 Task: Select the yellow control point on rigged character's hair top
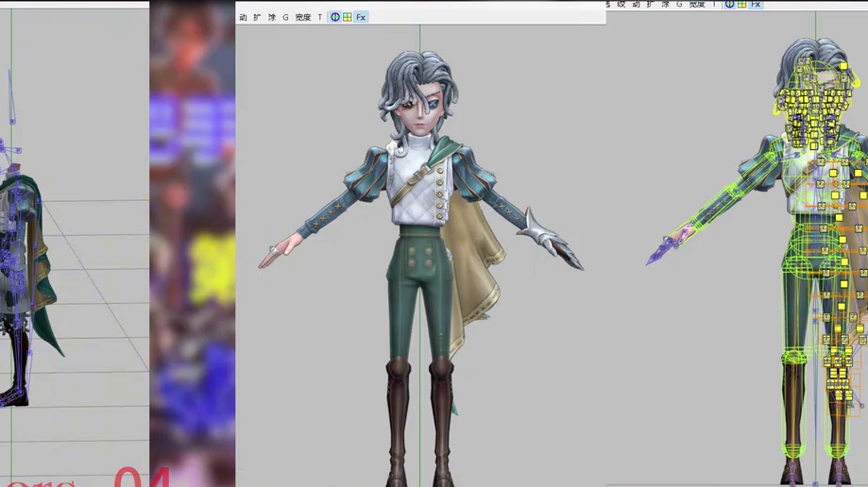point(843,66)
